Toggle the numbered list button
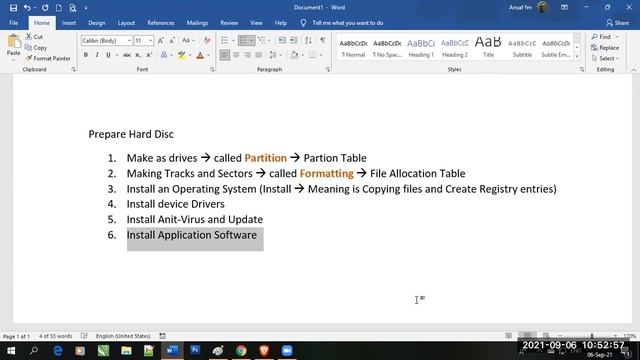This screenshot has width=640, height=360. point(243,40)
